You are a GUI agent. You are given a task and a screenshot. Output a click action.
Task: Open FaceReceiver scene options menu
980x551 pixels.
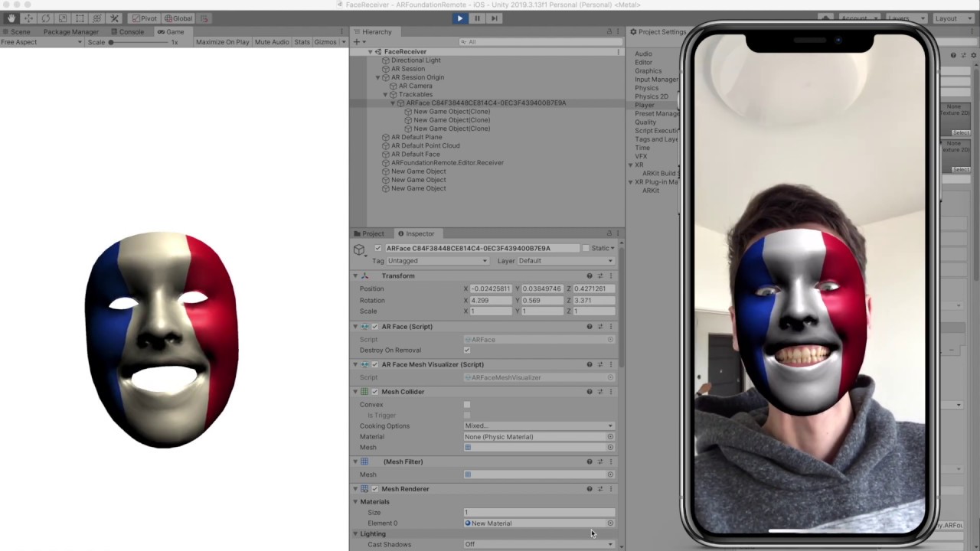click(618, 51)
